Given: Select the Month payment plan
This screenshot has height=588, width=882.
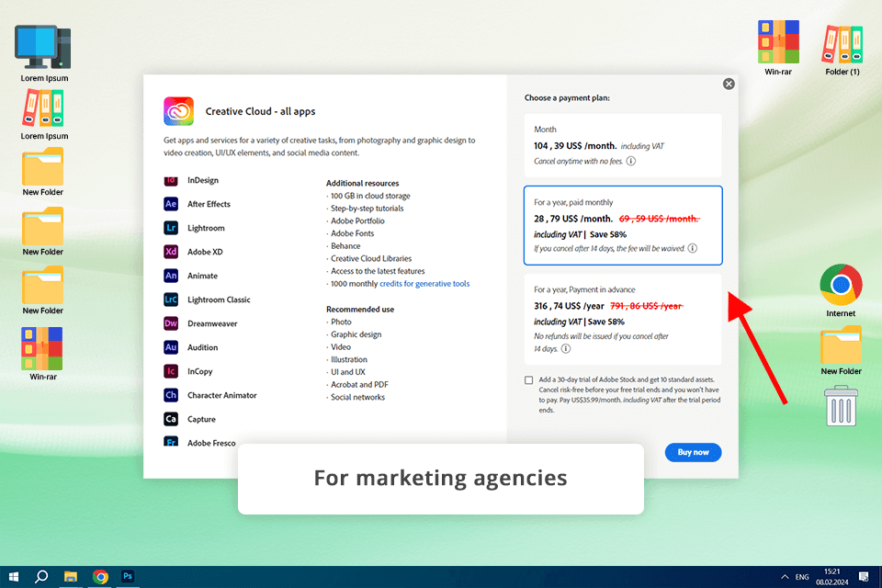Looking at the screenshot, I should coord(623,145).
